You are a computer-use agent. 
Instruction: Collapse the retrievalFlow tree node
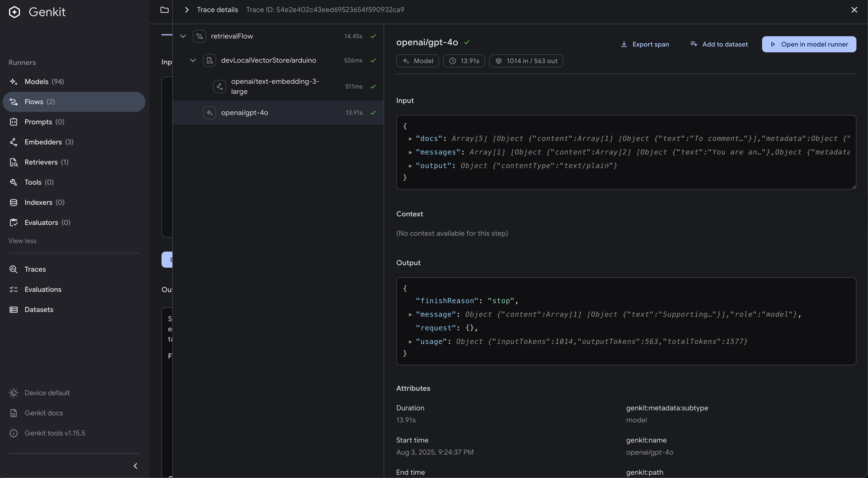tap(183, 36)
